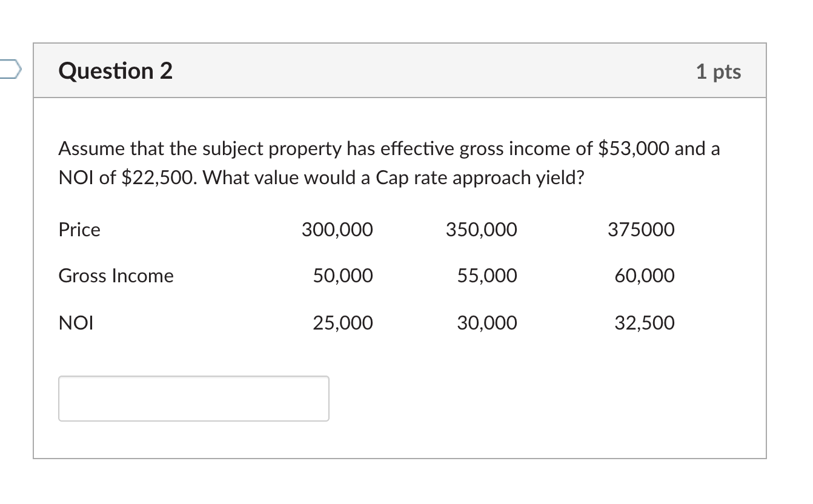Screen dimensions: 813x504
Task: Click the 50,000 gross income value
Action: point(342,276)
